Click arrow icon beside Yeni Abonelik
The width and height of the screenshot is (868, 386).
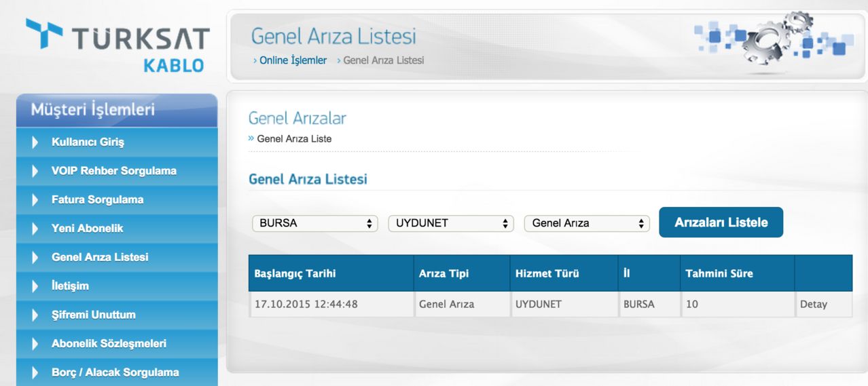35,229
